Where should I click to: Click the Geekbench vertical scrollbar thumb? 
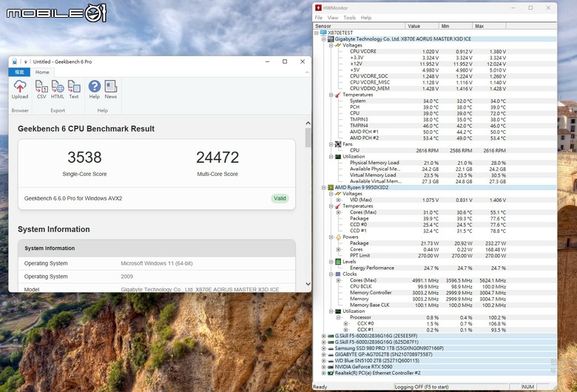[308, 138]
